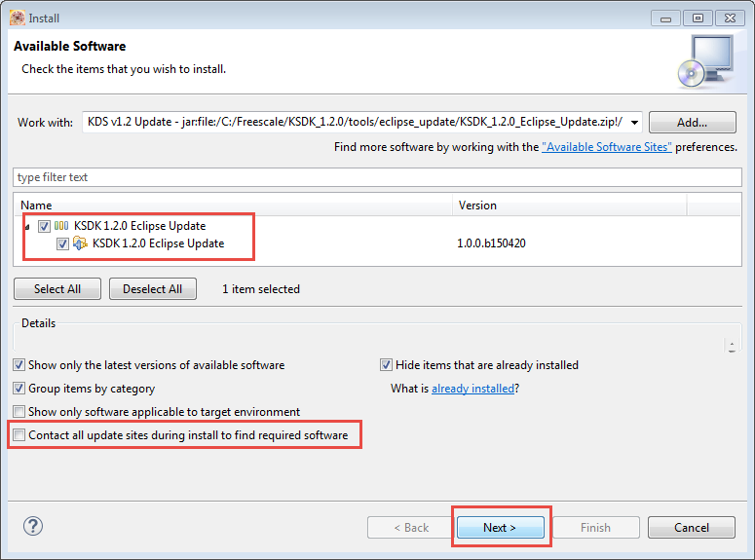Screen dimensions: 755x560
Task: Toggle Hide items that are already installed
Action: (387, 365)
